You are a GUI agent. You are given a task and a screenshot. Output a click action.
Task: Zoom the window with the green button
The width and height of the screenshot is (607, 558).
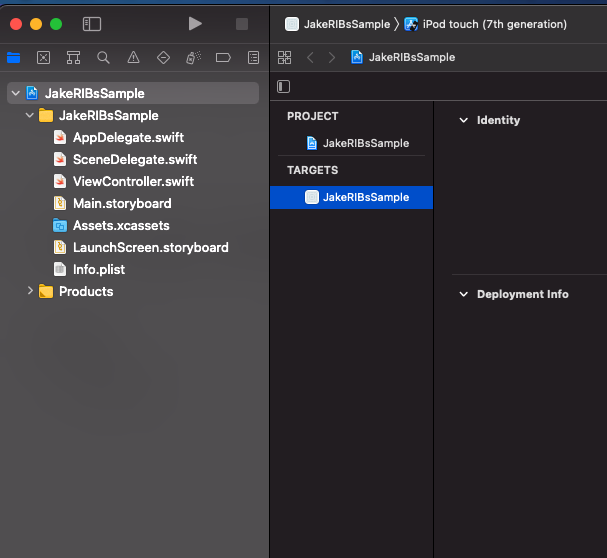(56, 24)
